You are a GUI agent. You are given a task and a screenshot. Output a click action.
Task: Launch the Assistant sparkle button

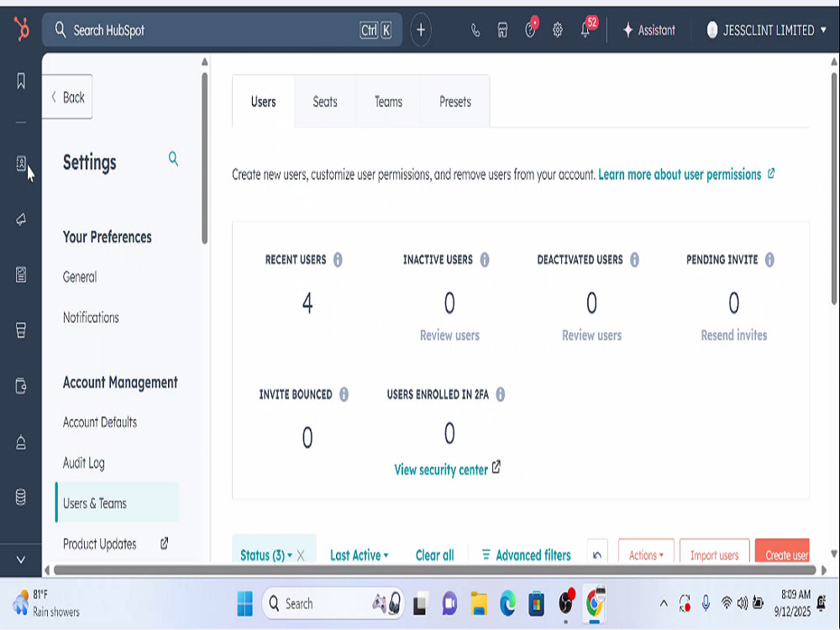pyautogui.click(x=648, y=30)
